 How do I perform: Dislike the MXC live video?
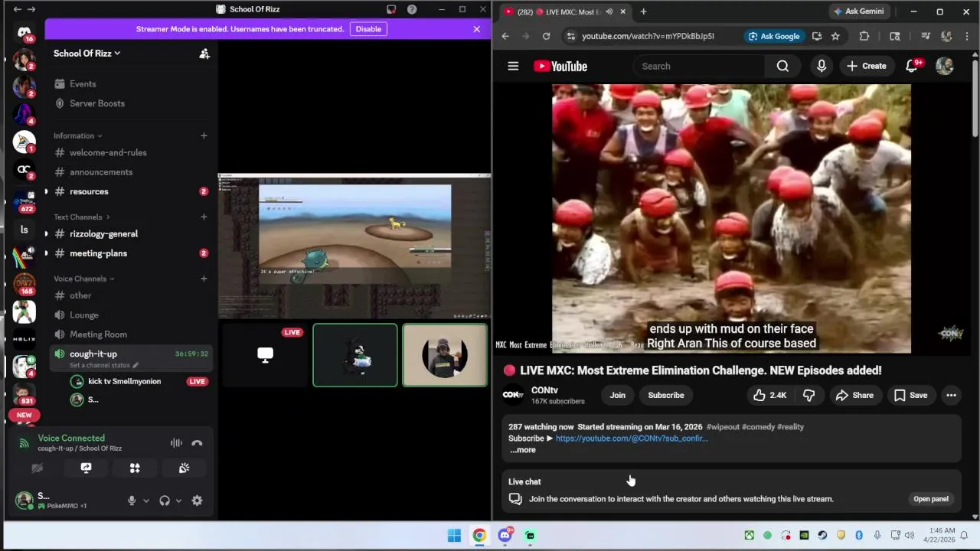[x=808, y=395]
